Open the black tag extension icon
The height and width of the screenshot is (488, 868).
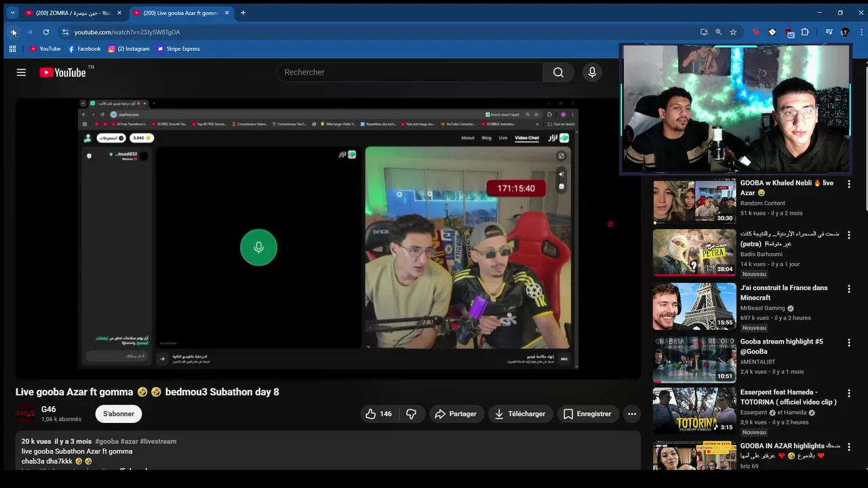coord(772,32)
